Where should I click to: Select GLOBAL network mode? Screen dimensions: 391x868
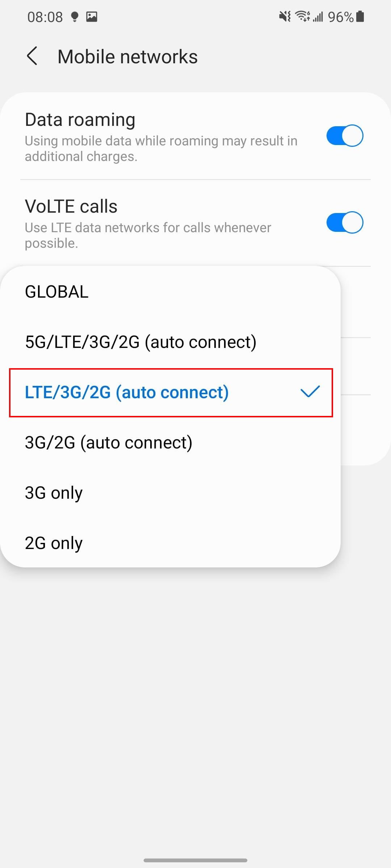[57, 292]
